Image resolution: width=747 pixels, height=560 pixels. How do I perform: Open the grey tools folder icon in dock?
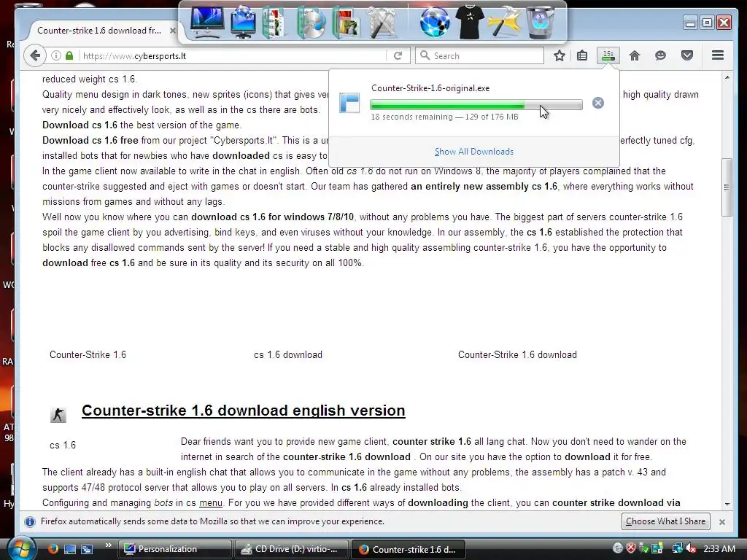coord(382,23)
